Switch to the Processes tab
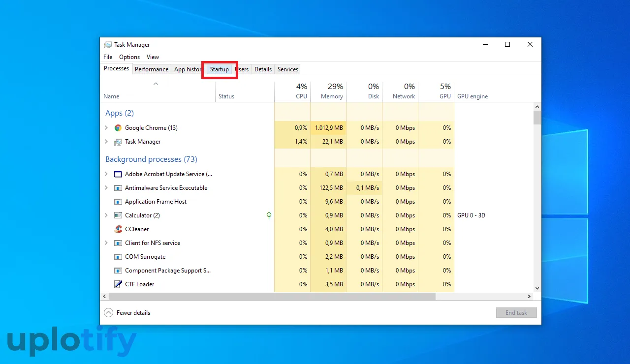The image size is (630, 364). point(117,69)
